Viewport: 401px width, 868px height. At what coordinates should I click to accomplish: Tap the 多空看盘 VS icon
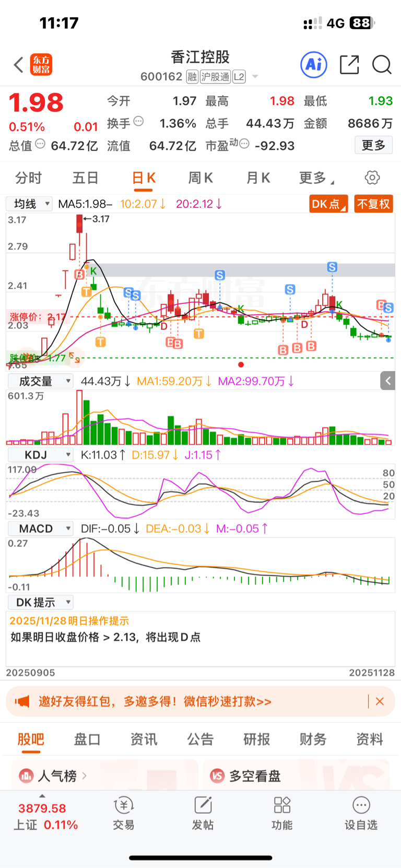(x=217, y=776)
